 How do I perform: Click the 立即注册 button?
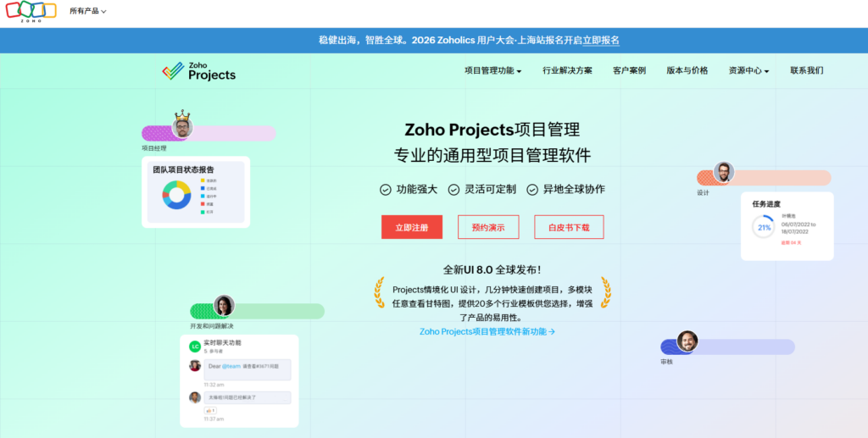coord(412,227)
